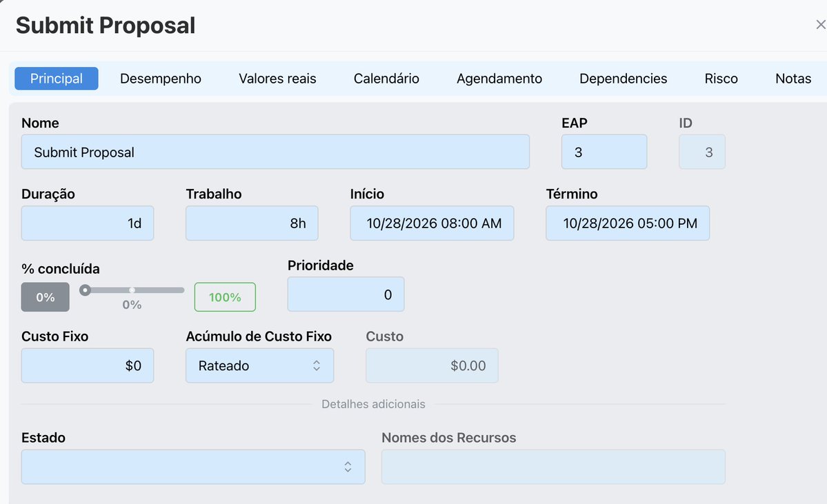Set completion to 100% with green button
The height and width of the screenshot is (504, 827).
(x=225, y=296)
